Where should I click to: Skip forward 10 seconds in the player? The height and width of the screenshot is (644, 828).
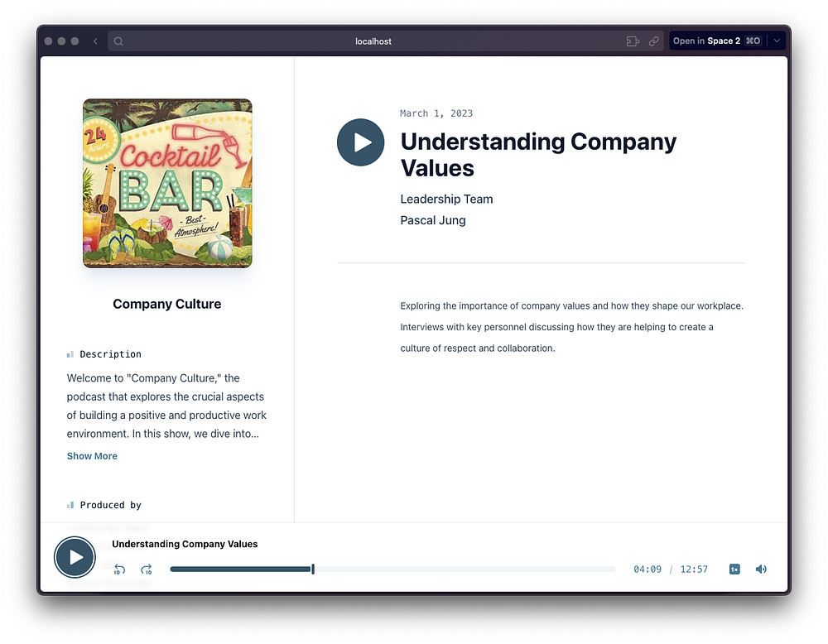147,569
